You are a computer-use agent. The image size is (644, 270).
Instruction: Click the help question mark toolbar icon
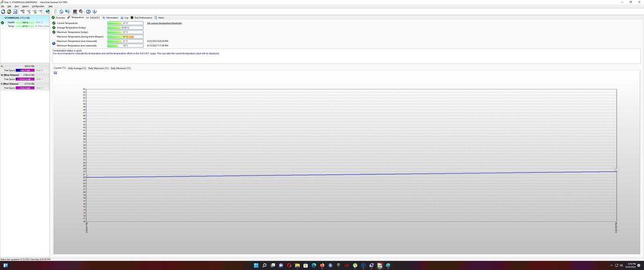(x=88, y=12)
